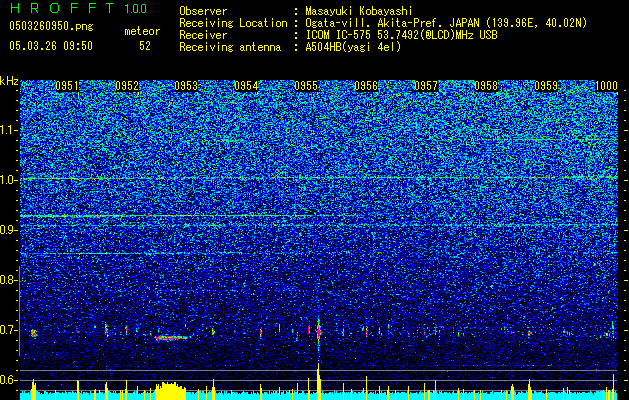629x400 pixels.
Task: Click the 0959 time marker
Action: click(546, 86)
